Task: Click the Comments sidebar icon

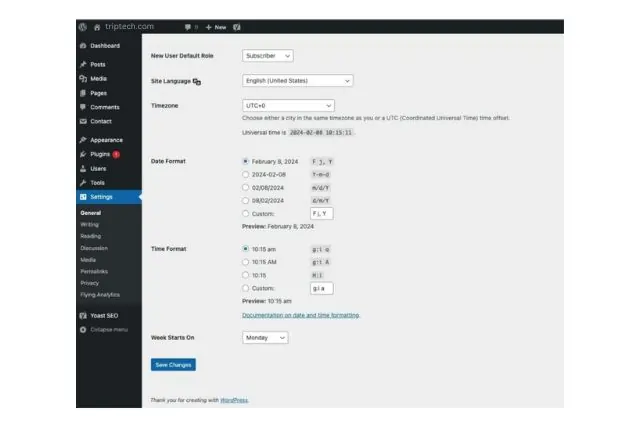Action: click(83, 107)
